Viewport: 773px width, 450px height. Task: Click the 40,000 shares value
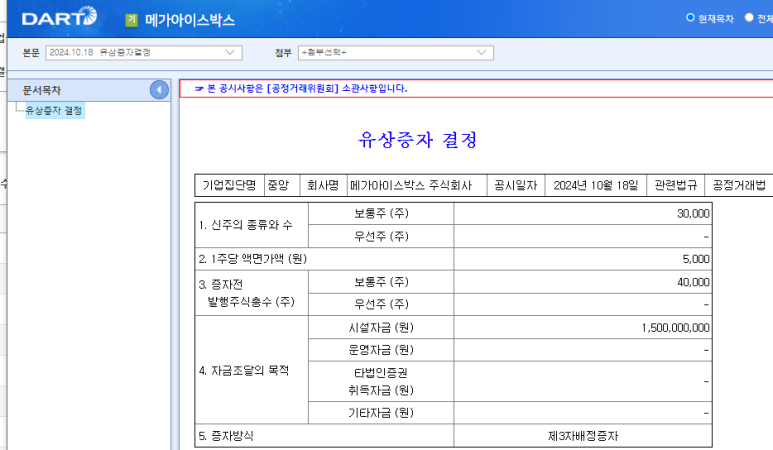[x=693, y=282]
